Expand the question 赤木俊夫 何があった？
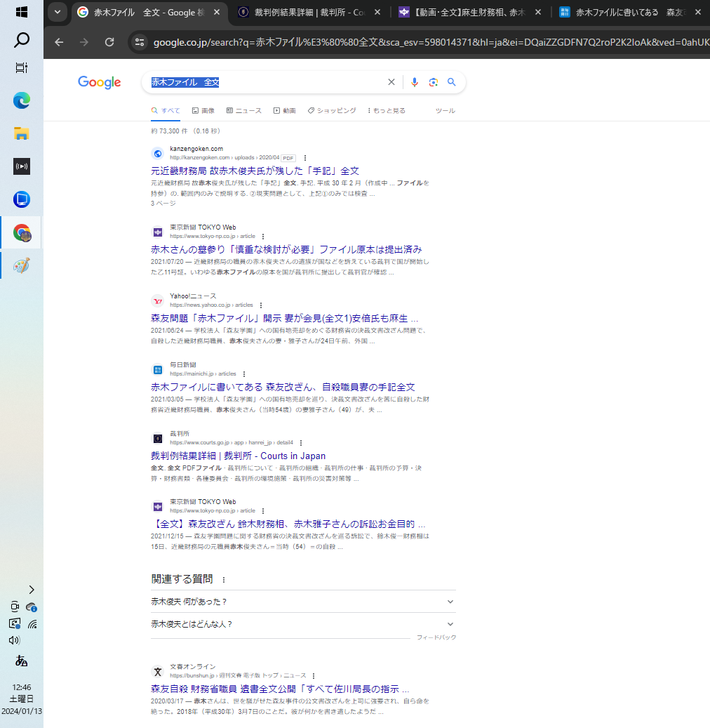The width and height of the screenshot is (710, 728). point(303,602)
